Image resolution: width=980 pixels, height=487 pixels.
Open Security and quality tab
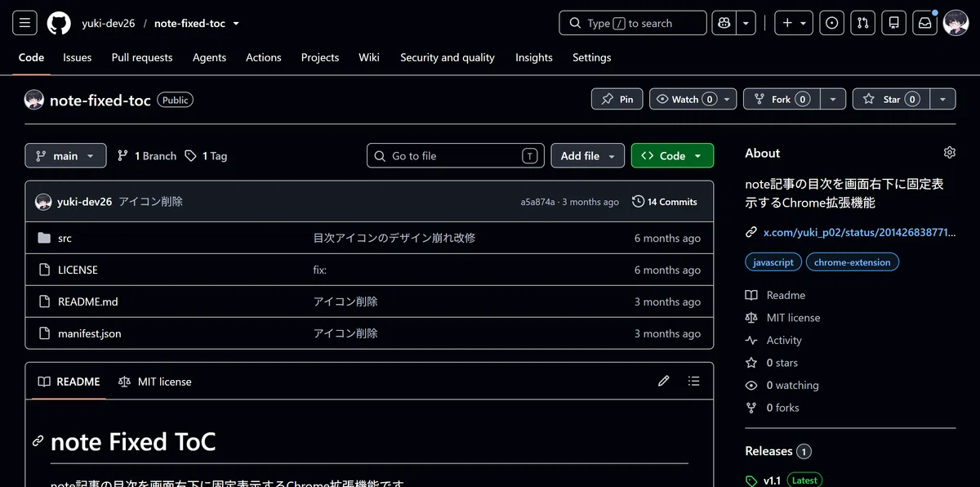click(x=448, y=57)
